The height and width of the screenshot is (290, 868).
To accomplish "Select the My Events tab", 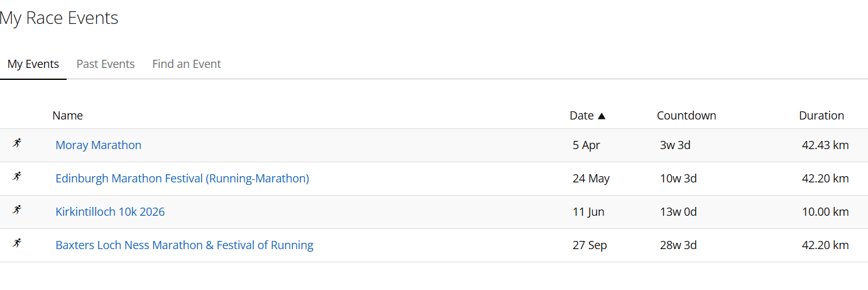I will 33,64.
